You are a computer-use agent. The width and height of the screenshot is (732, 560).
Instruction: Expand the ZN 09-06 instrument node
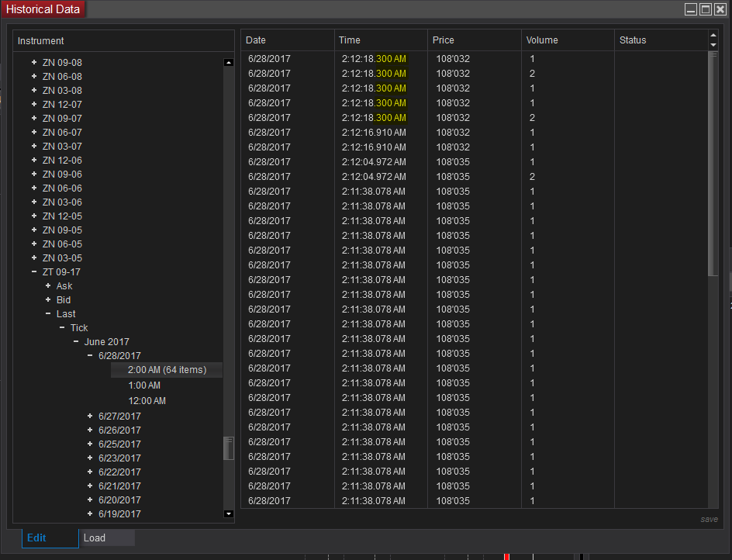(x=34, y=175)
